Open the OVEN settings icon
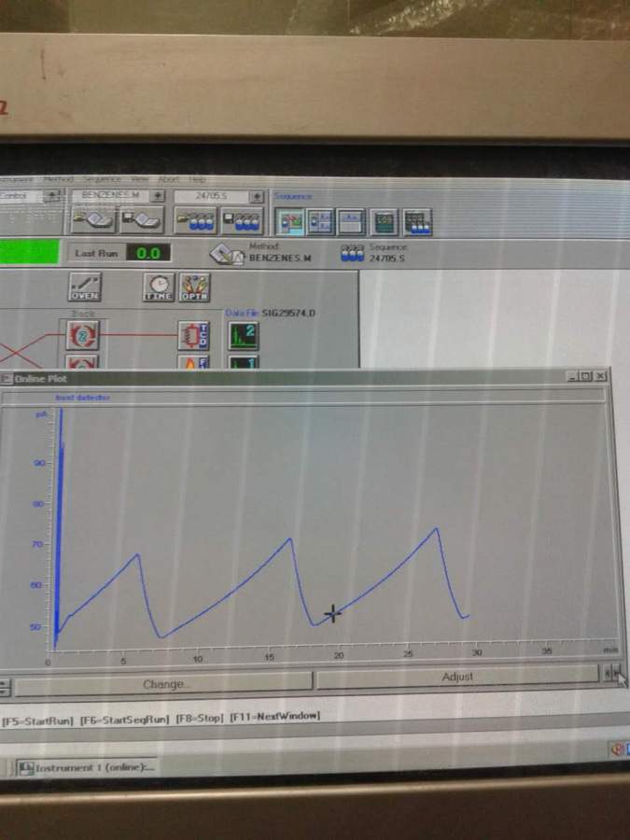Screen dimensions: 630x840 (x=85, y=287)
